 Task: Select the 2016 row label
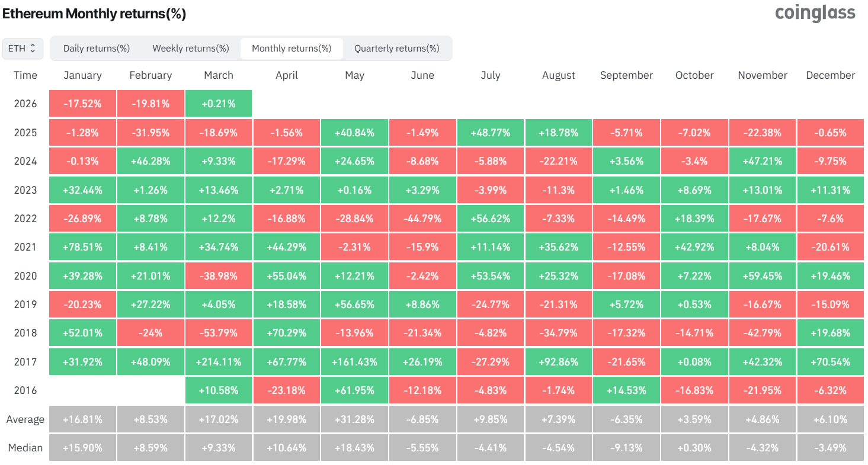pos(25,390)
